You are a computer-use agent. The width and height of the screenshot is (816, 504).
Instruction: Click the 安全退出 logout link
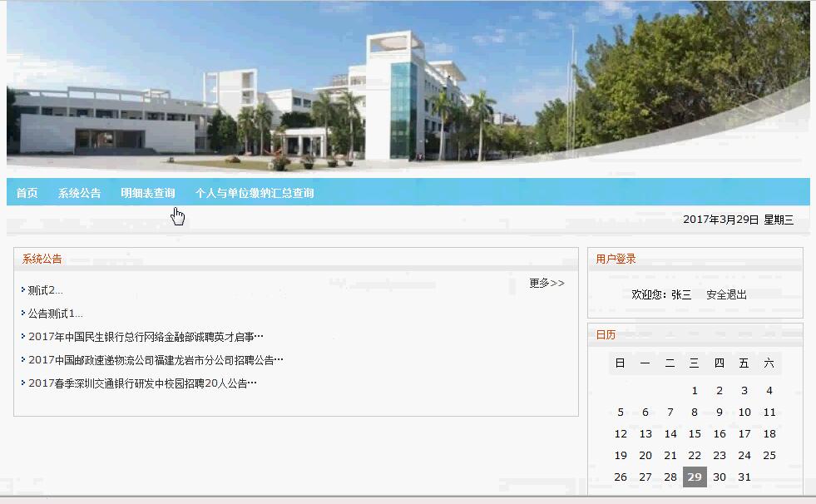click(726, 295)
